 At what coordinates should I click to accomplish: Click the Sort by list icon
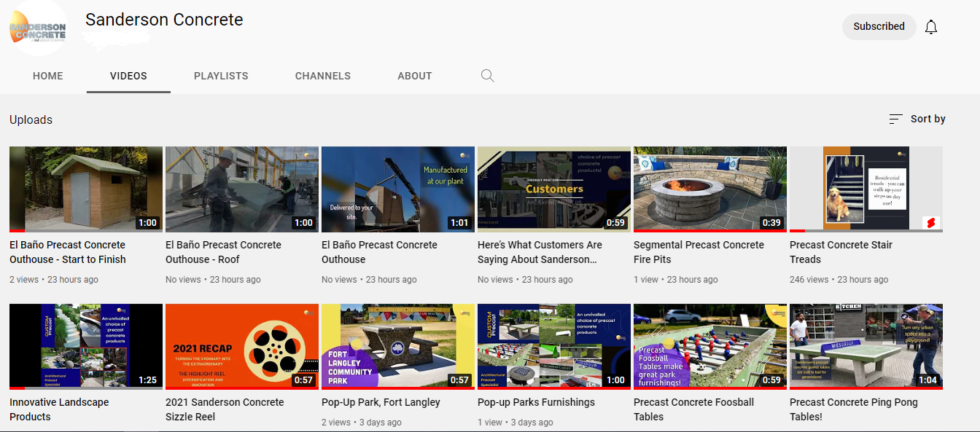pos(896,119)
